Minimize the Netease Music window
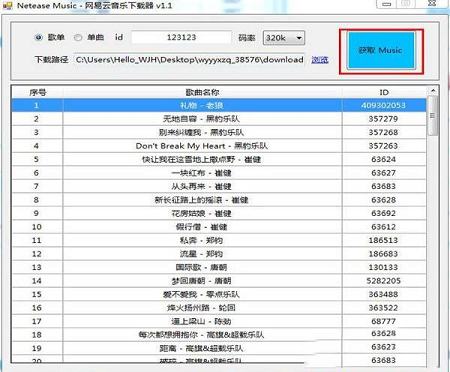Screen dimensions: 450x372 tap(386, 4)
